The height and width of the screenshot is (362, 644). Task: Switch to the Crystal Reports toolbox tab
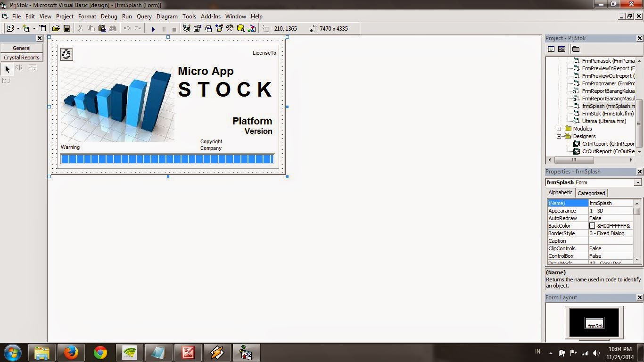click(x=22, y=57)
